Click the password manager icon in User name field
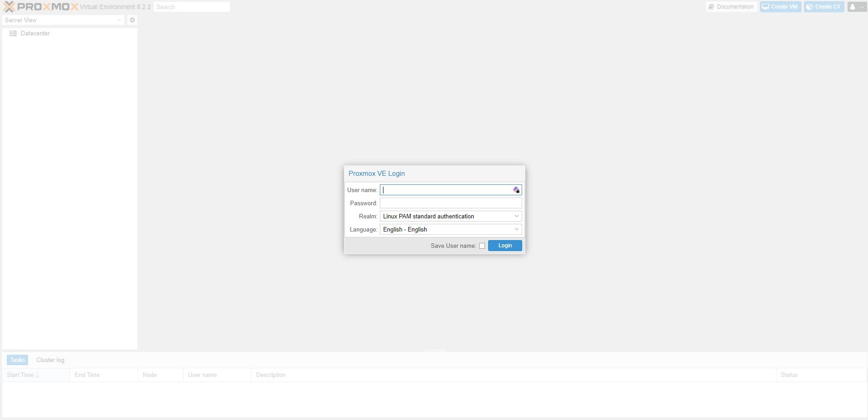 (x=516, y=190)
